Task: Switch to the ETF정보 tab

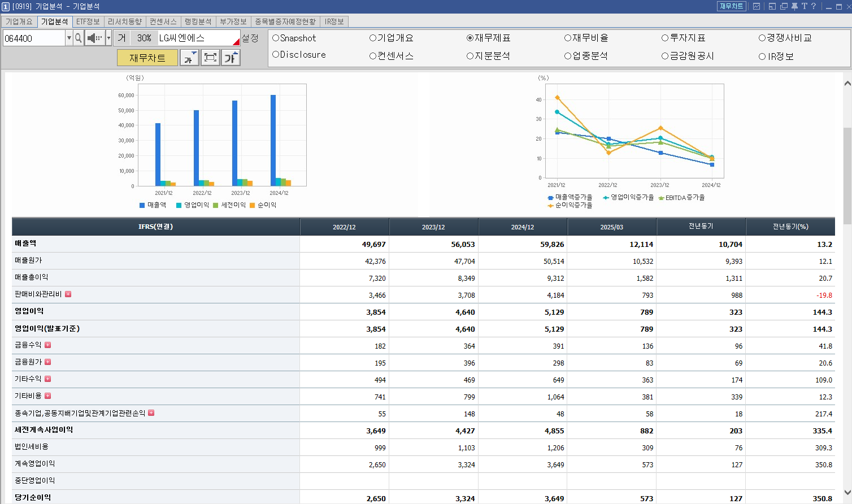Action: coord(88,21)
